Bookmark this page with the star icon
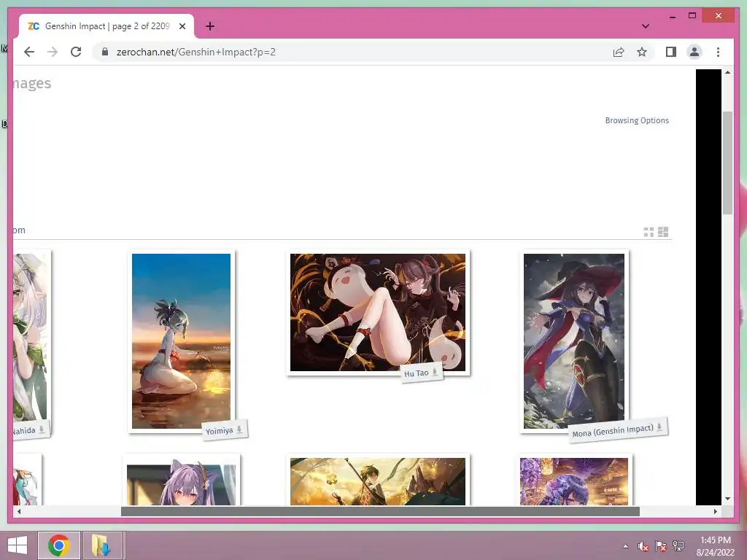747x560 pixels. click(642, 52)
